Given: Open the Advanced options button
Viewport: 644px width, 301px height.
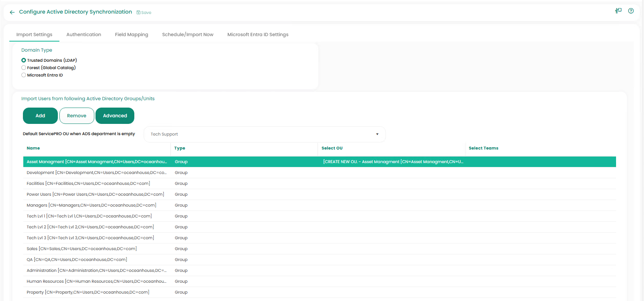Looking at the screenshot, I should pos(115,116).
